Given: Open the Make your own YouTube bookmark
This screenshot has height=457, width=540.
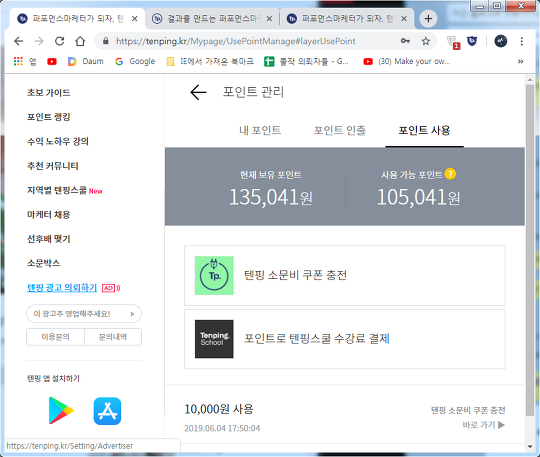Looking at the screenshot, I should point(407,61).
